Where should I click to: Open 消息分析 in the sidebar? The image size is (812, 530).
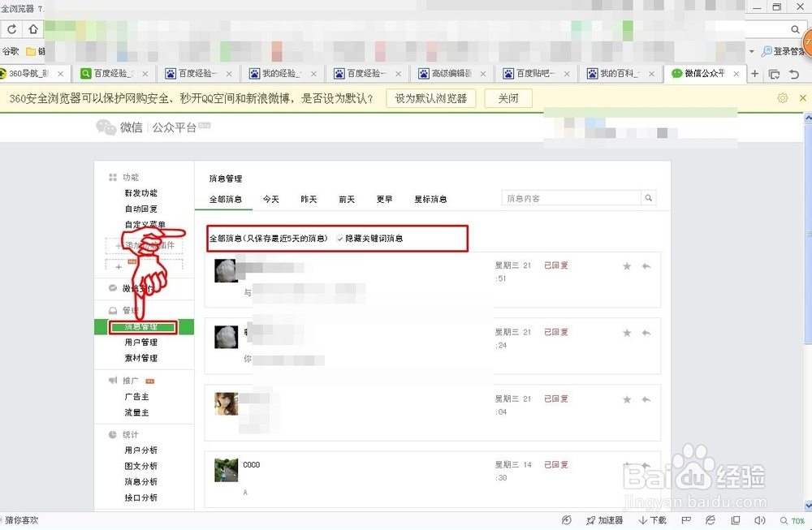coord(140,481)
